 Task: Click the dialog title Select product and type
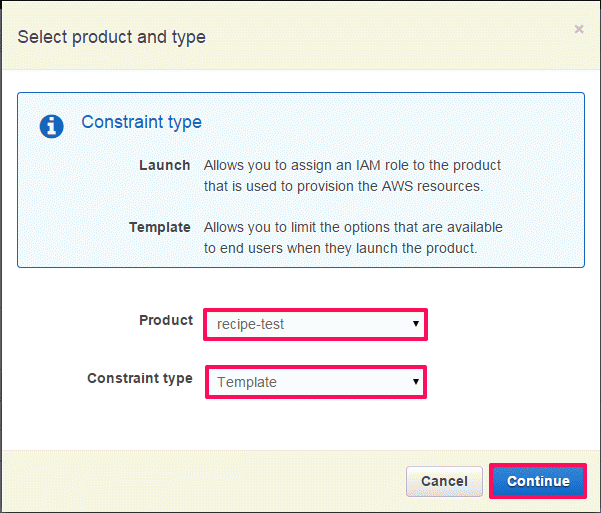(x=112, y=37)
